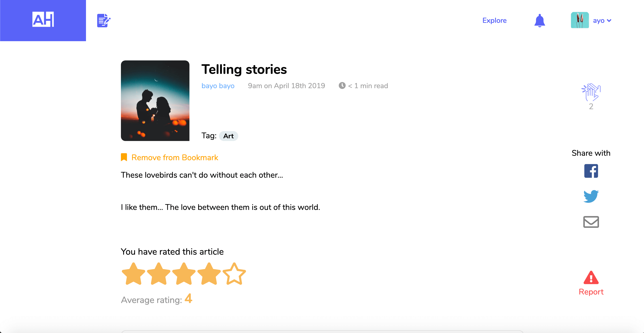
Task: Open the notifications bell
Action: tap(539, 21)
